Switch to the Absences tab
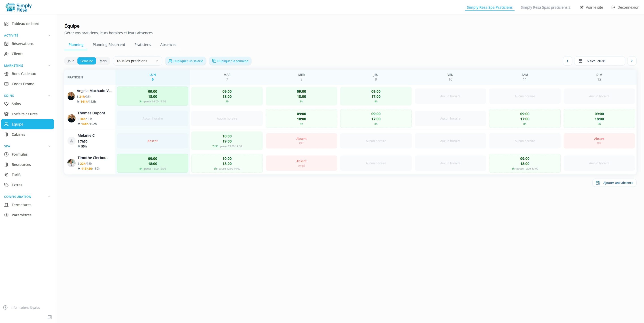This screenshot has width=644, height=323. point(168,44)
